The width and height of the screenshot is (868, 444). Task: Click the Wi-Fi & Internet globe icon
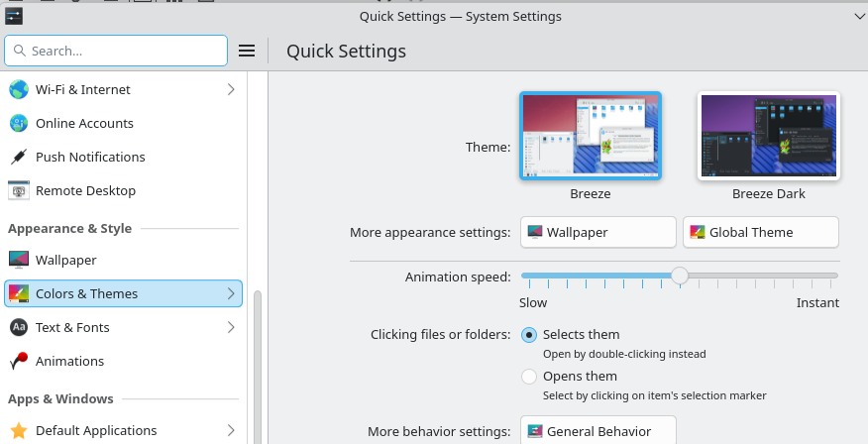coord(19,89)
